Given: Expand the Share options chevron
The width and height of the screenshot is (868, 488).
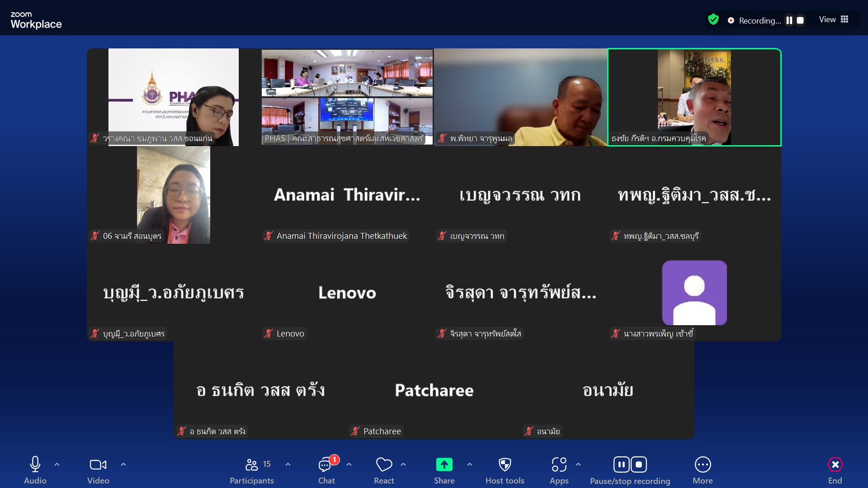Looking at the screenshot, I should pos(470,464).
